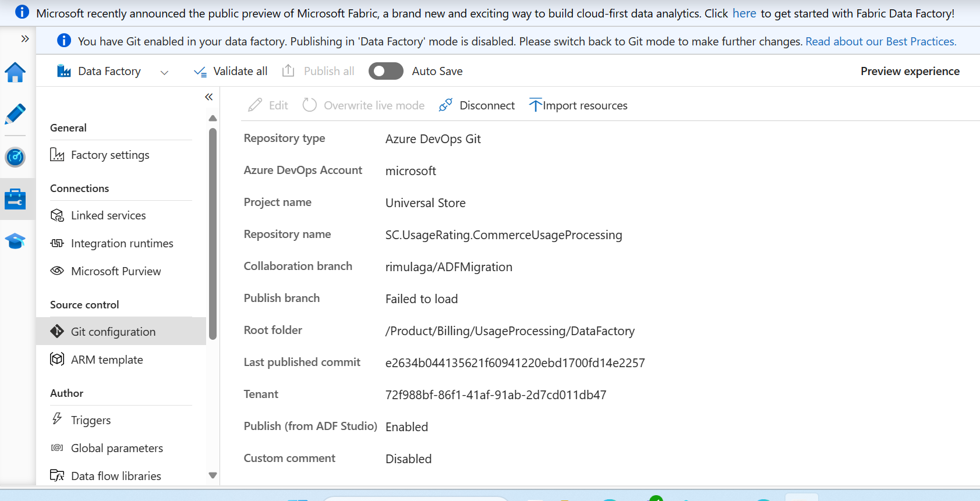Select root folder path value

(x=510, y=331)
